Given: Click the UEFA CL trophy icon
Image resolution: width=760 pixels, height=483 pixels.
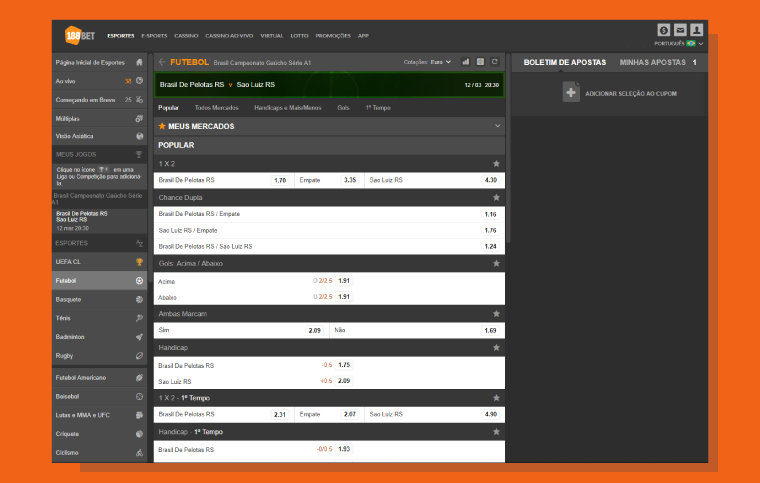Looking at the screenshot, I should click(140, 262).
